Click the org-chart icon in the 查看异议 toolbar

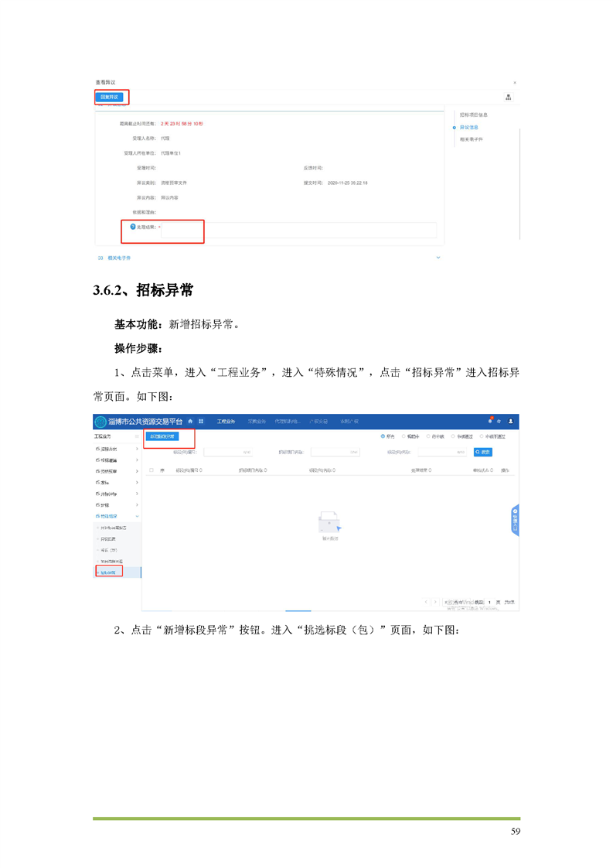[x=508, y=97]
